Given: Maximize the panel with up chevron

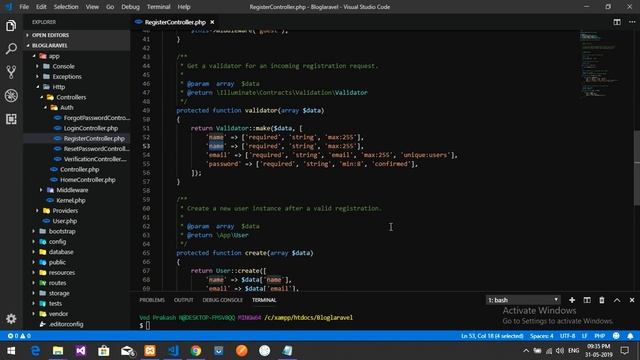Looking at the screenshot, I should tap(617, 300).
